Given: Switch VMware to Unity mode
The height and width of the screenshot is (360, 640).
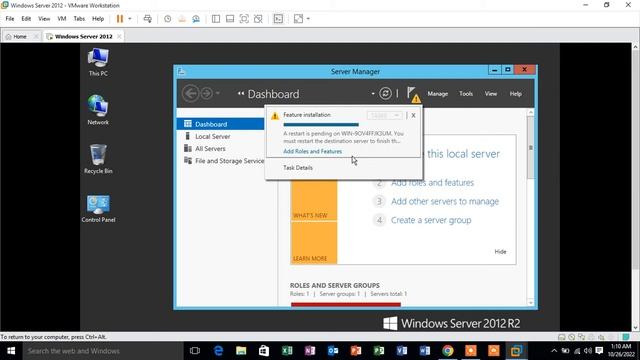Looking at the screenshot, I should click(x=258, y=19).
